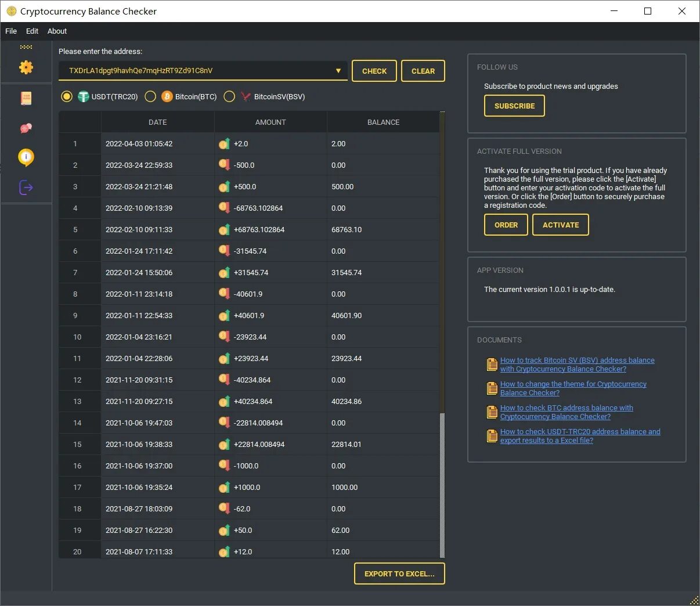Select amount cell -22814.008494

[x=270, y=423]
